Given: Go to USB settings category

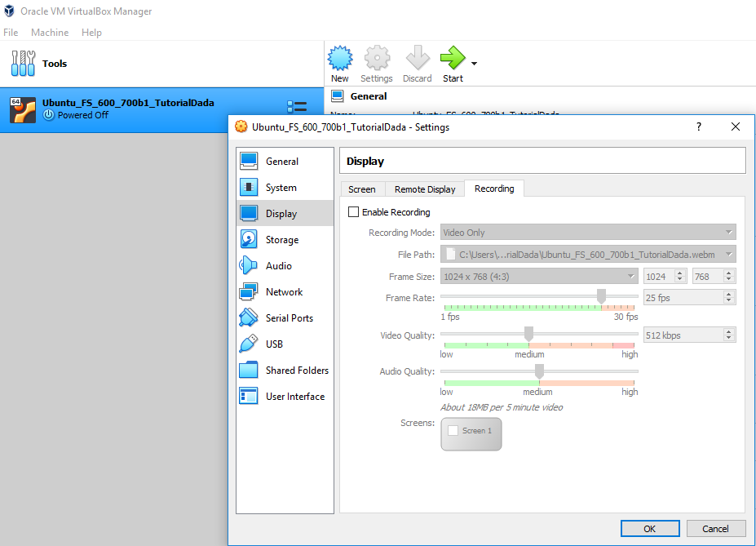Looking at the screenshot, I should (x=274, y=344).
